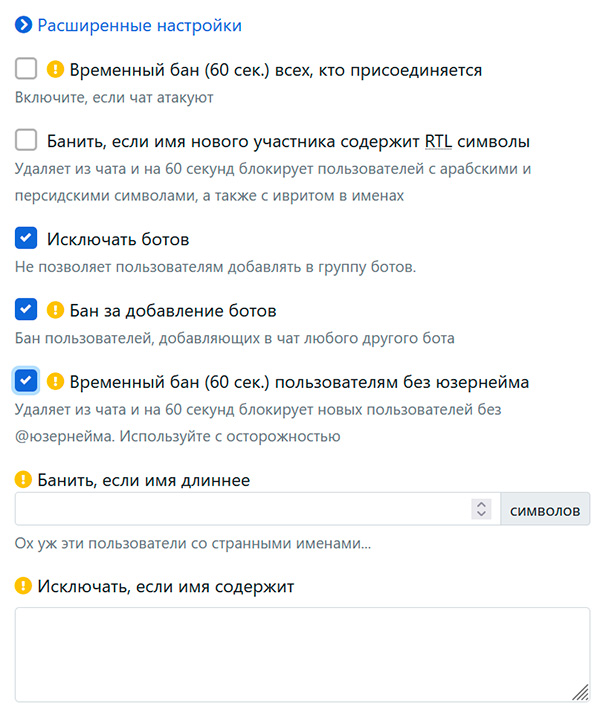600x706 pixels.
Task: Click the warning icon beside 'Бан за добавление ботов'
Action: pyautogui.click(x=55, y=310)
